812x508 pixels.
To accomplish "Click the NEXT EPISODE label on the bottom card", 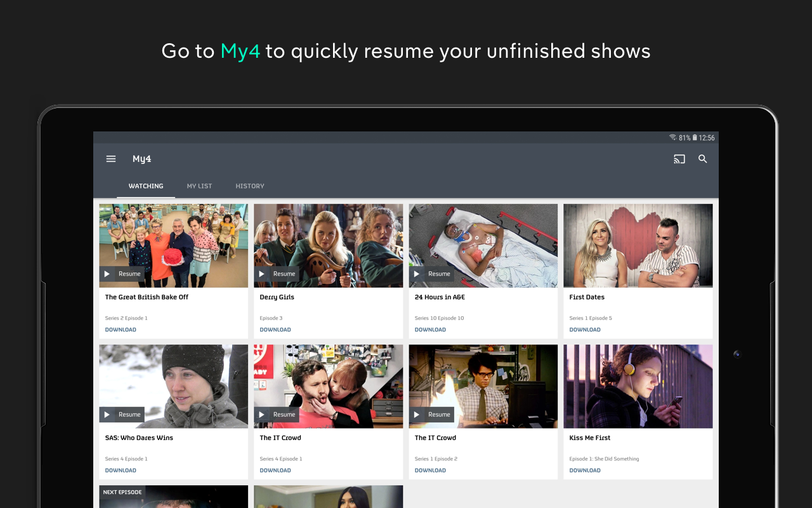I will (x=122, y=491).
